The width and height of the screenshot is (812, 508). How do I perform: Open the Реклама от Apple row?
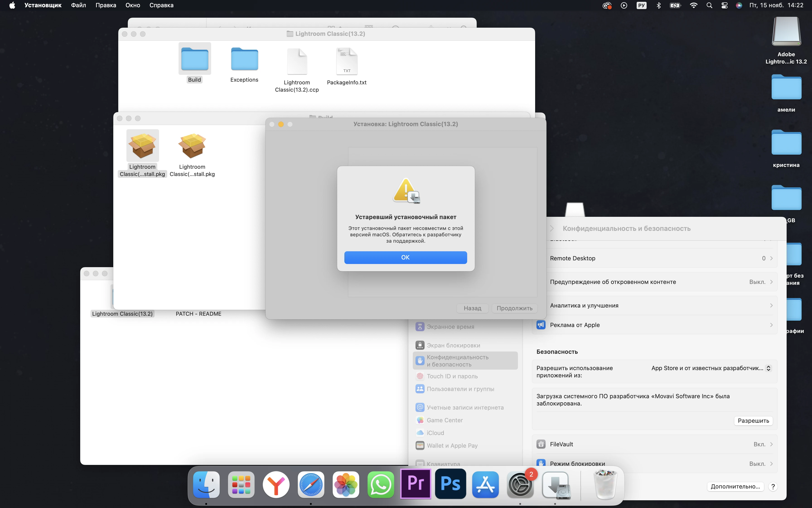click(x=654, y=325)
